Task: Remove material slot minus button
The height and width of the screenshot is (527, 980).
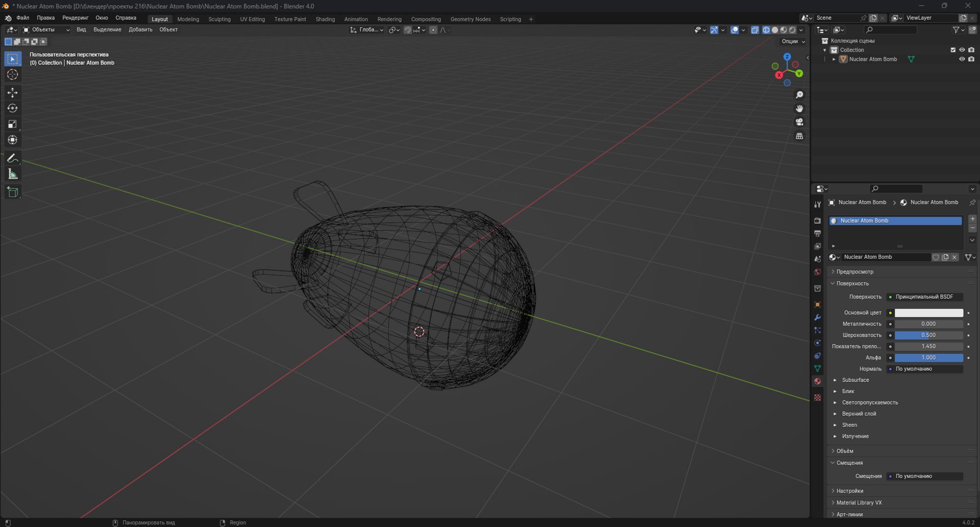Action: (x=972, y=228)
